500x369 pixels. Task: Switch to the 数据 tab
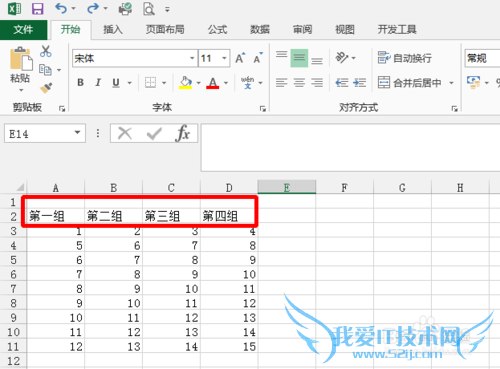(x=260, y=30)
